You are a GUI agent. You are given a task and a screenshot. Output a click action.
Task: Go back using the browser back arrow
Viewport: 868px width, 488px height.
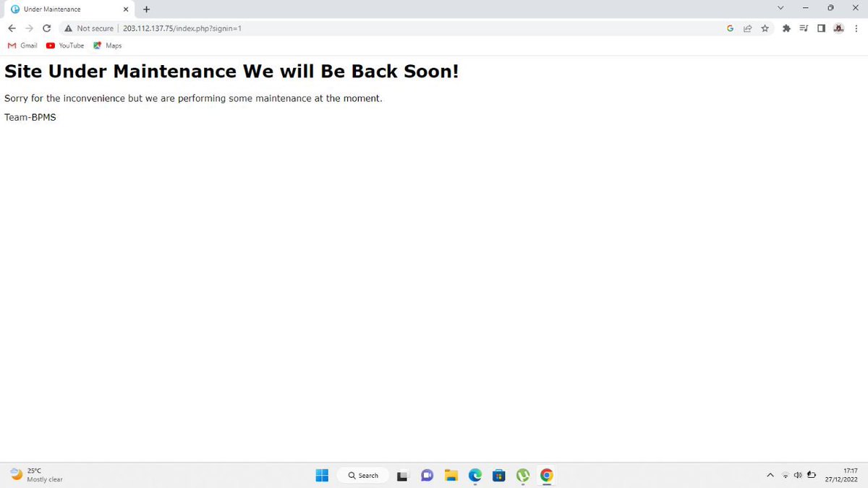[12, 28]
